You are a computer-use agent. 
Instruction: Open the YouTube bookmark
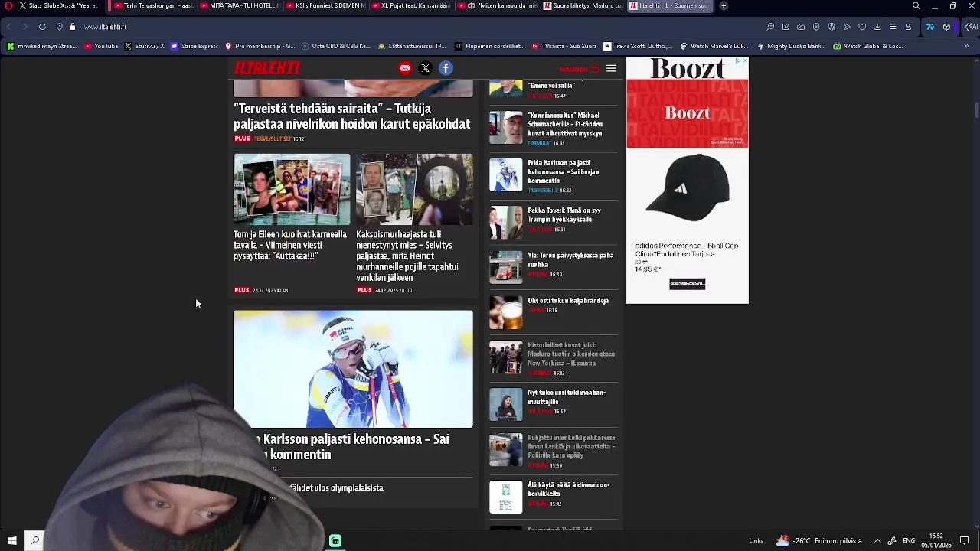[x=101, y=46]
